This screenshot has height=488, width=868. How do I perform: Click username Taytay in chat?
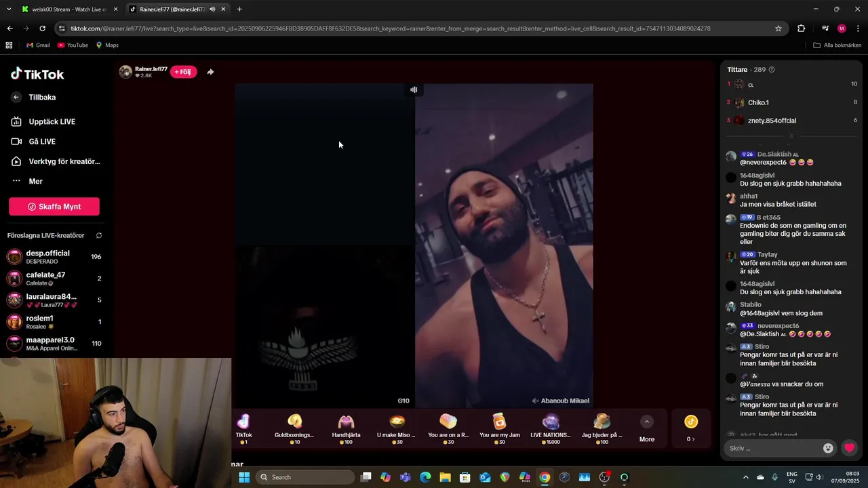tap(767, 255)
